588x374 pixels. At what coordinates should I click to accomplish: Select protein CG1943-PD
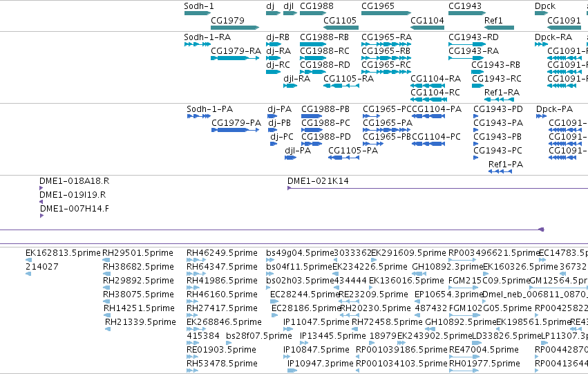[476, 116]
